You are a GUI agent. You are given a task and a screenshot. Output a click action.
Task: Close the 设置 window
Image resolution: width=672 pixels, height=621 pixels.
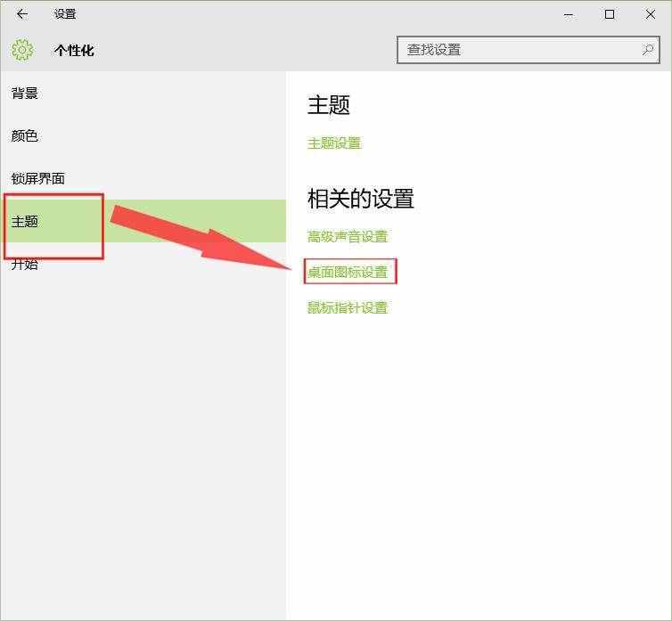[x=650, y=14]
